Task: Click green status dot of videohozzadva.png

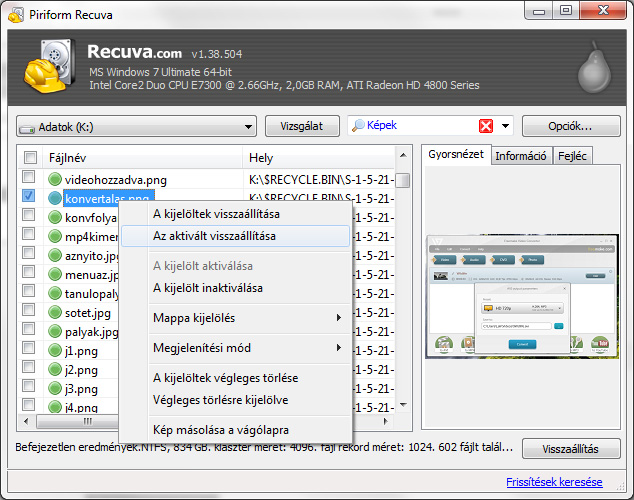Action: [56, 179]
